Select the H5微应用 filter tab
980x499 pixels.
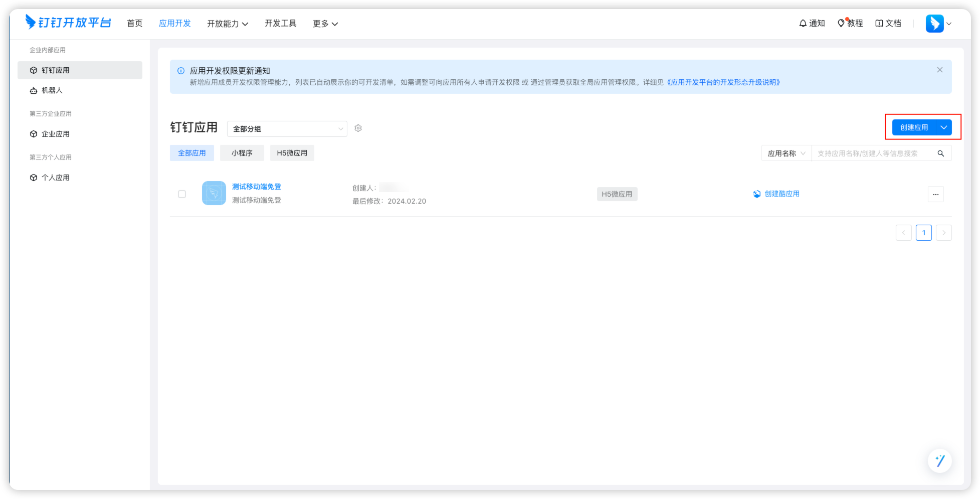pos(292,153)
